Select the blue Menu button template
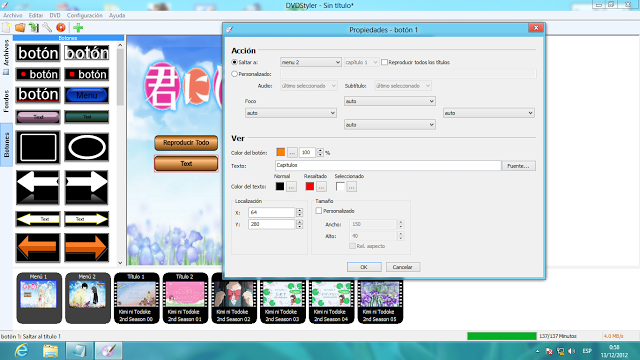The height and width of the screenshot is (360, 640). pyautogui.click(x=87, y=95)
